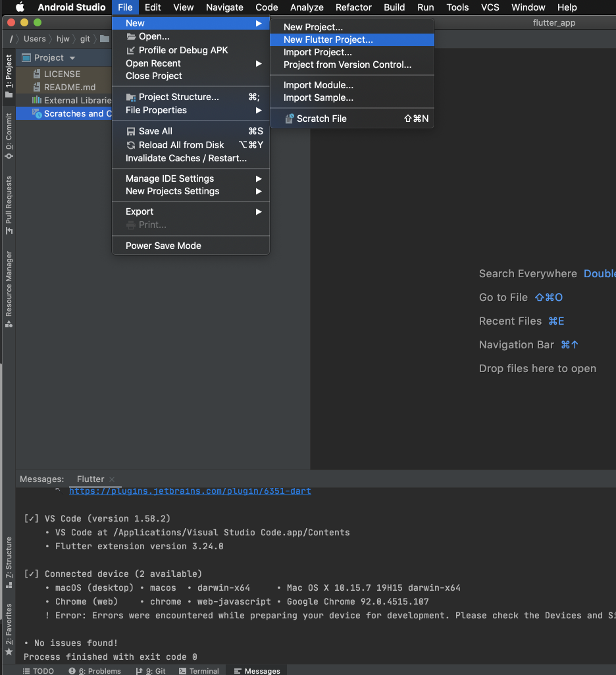Click the Project view window icon
The image size is (616, 675).
coord(26,58)
